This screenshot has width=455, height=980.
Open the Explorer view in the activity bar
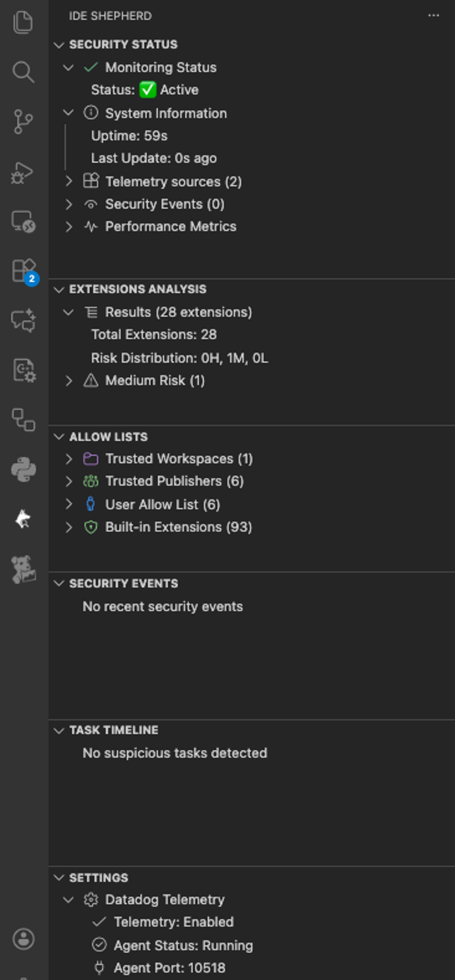coord(23,21)
